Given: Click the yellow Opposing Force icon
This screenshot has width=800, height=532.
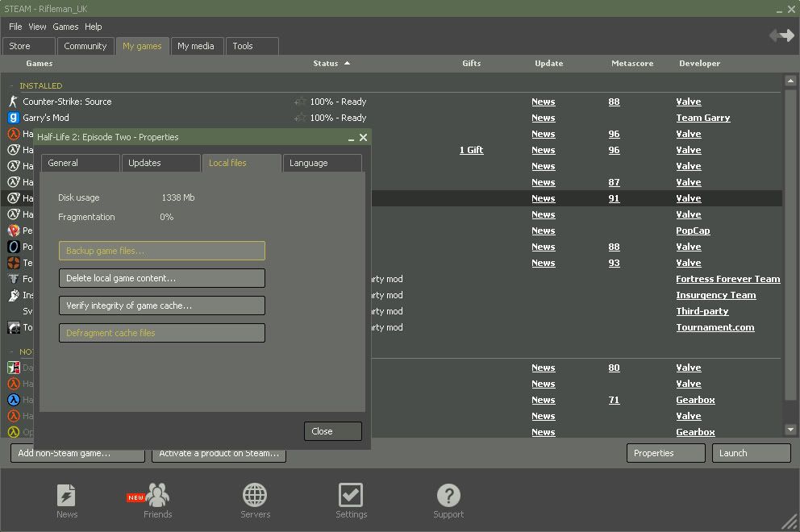Looking at the screenshot, I should [13, 432].
